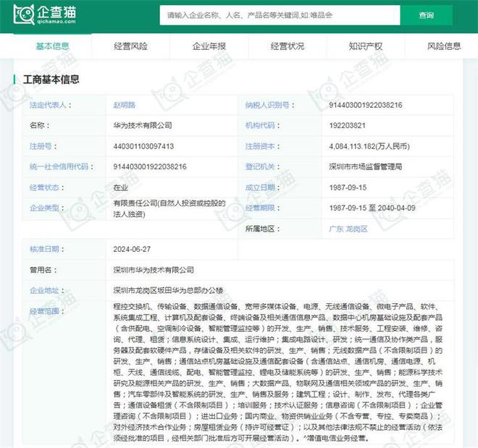This screenshot has width=478, height=448.
Task: Select address 深圳市龙岗区坂田华为总部办公楼
Action: 168,290
